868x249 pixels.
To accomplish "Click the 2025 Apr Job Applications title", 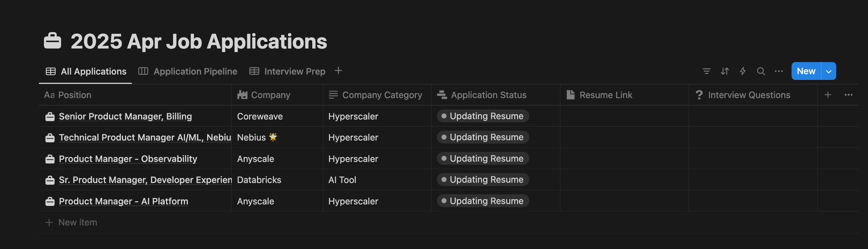I will click(x=199, y=41).
